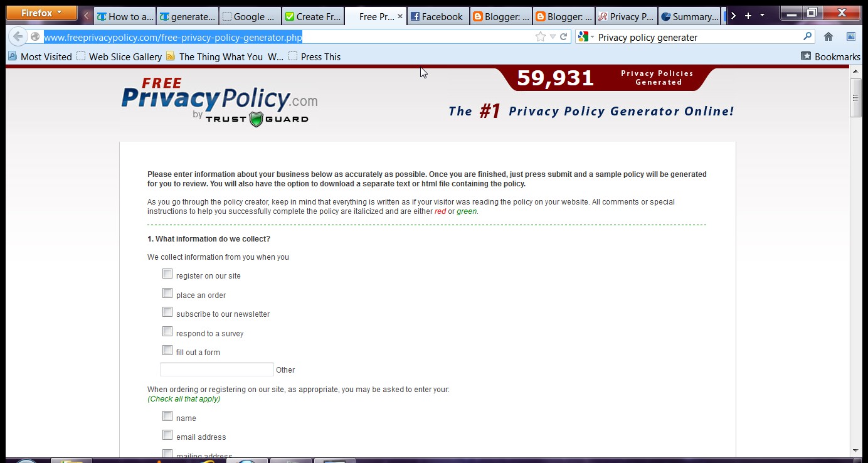Click the '59,931' policies counter
Screen dimensions: 868x463
pyautogui.click(x=555, y=78)
